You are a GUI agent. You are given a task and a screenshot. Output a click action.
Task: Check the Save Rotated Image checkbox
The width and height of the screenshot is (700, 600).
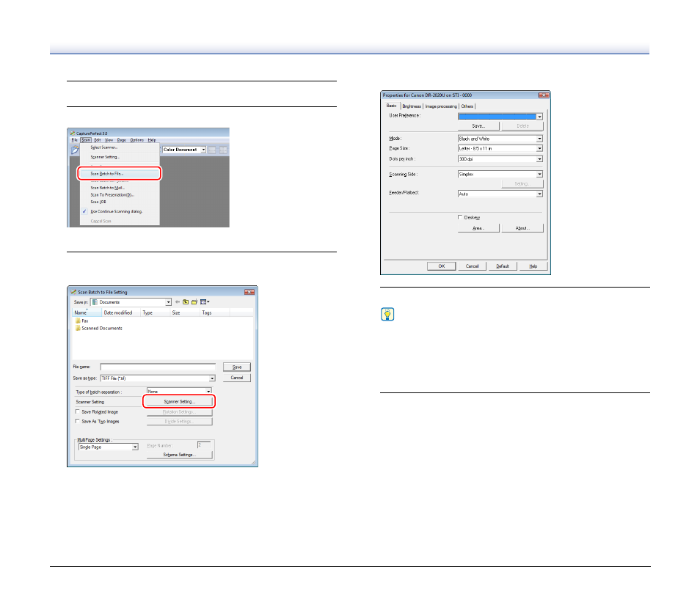pyautogui.click(x=78, y=411)
